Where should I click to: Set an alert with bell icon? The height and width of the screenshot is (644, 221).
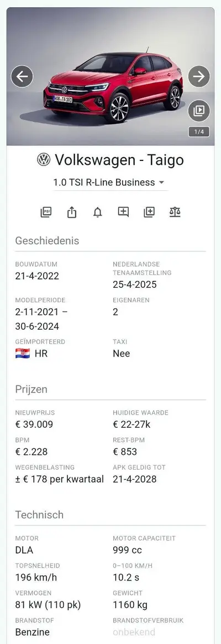pos(98,212)
